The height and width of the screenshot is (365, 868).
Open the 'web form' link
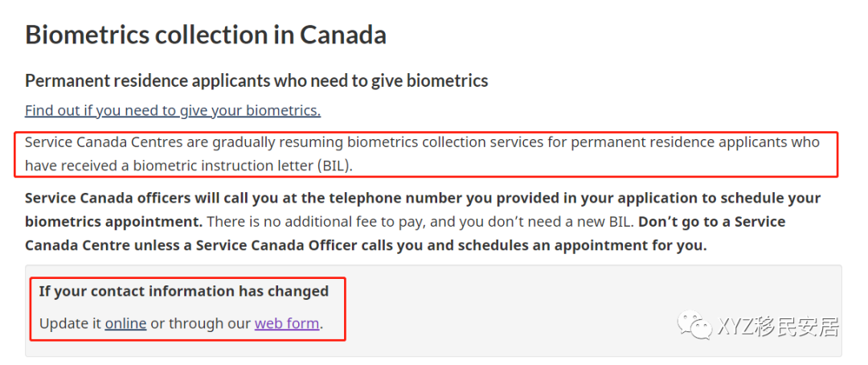[287, 323]
